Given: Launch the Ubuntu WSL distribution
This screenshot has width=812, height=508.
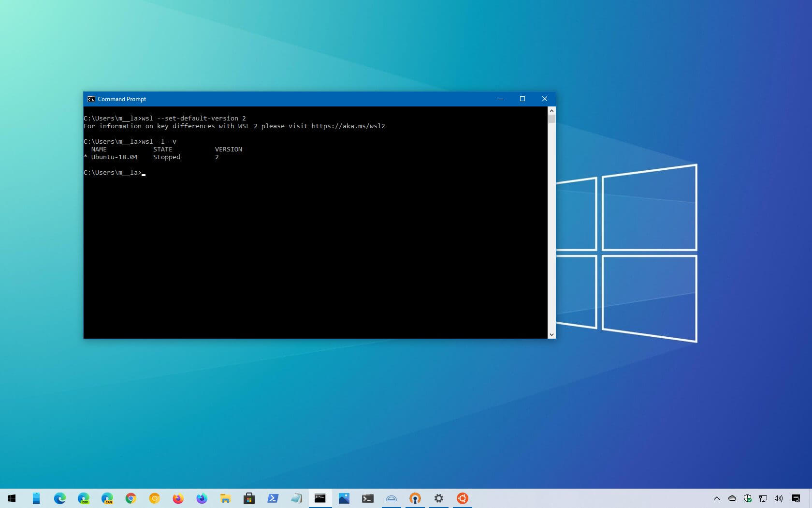Looking at the screenshot, I should coord(462,498).
